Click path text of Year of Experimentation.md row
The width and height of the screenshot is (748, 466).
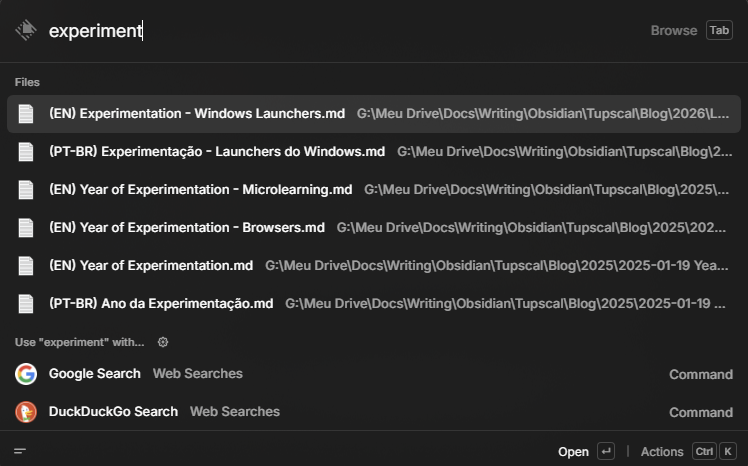(497, 266)
